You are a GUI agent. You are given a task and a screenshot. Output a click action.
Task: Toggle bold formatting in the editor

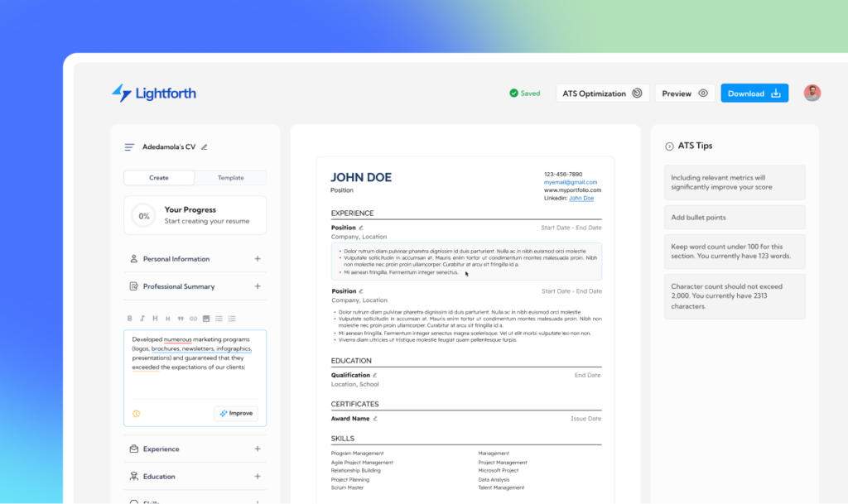(x=129, y=319)
